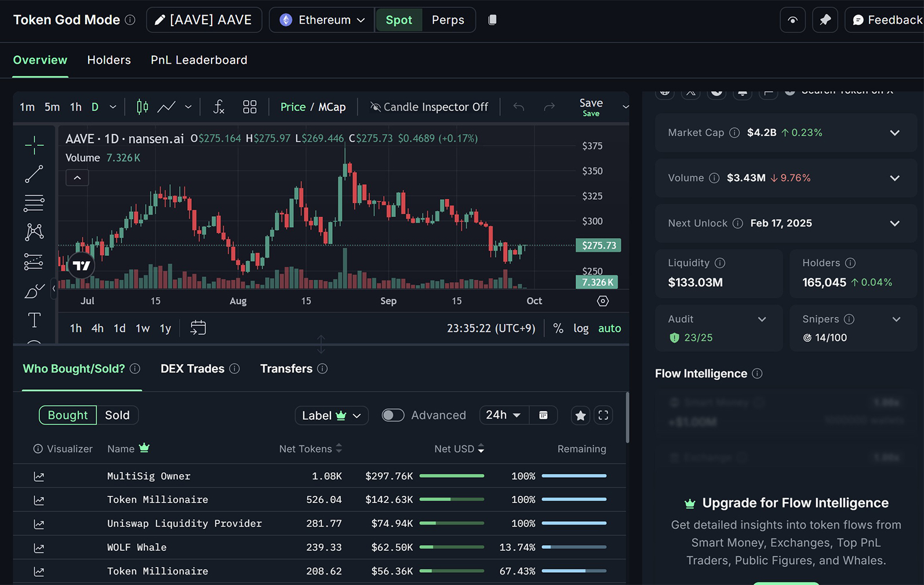Edit the [AAVE] AAVE token selector
The image size is (924, 585).
pyautogui.click(x=204, y=20)
